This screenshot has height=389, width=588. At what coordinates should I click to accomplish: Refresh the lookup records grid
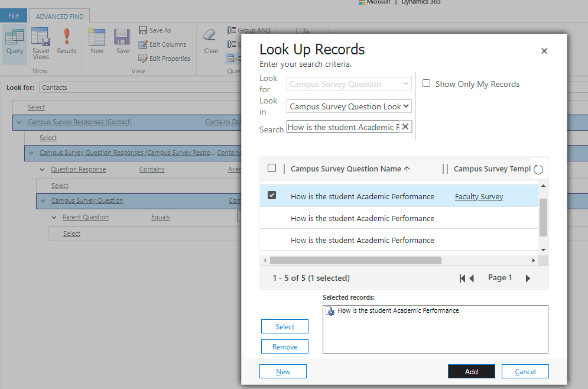click(x=538, y=169)
